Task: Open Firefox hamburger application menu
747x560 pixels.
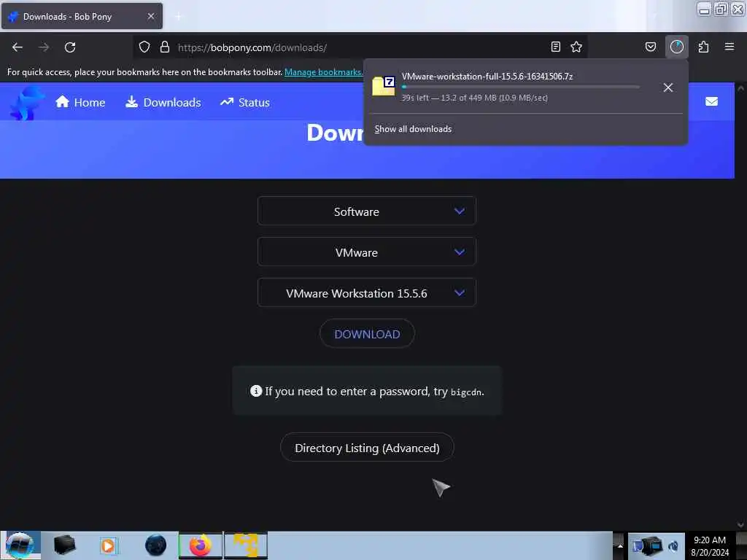Action: point(729,47)
